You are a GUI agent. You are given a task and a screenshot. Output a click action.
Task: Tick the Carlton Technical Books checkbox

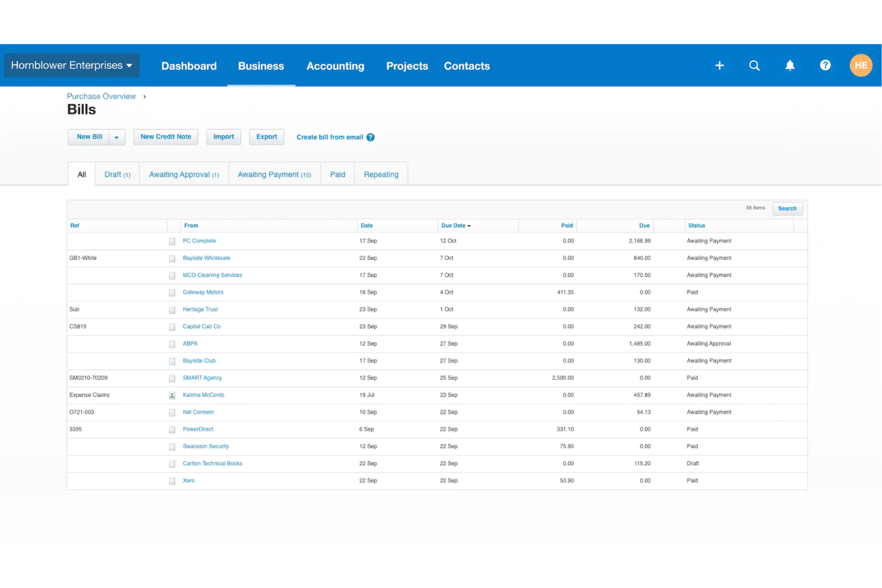coord(172,464)
